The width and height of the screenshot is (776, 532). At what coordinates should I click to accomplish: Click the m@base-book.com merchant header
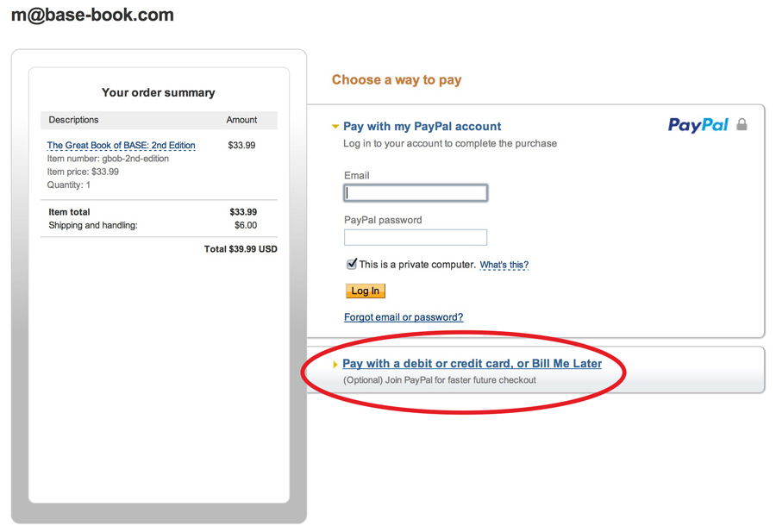92,16
